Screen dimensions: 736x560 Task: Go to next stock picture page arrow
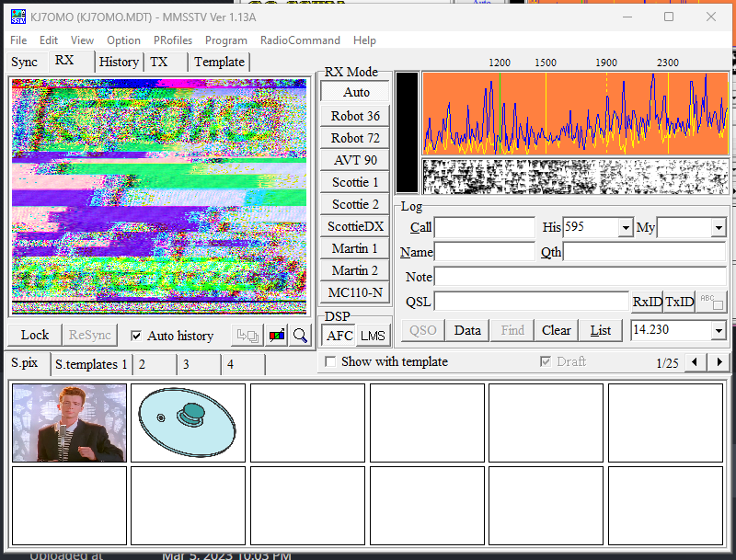(719, 362)
